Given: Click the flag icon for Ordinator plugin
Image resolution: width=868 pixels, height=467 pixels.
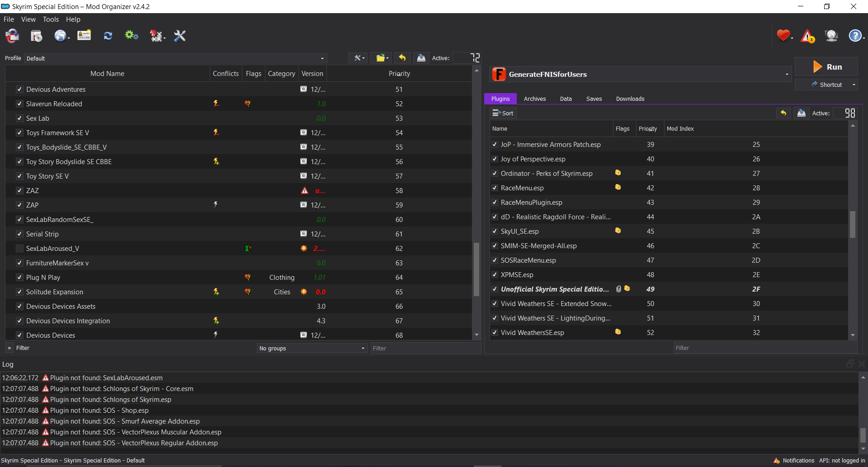Looking at the screenshot, I should 618,173.
